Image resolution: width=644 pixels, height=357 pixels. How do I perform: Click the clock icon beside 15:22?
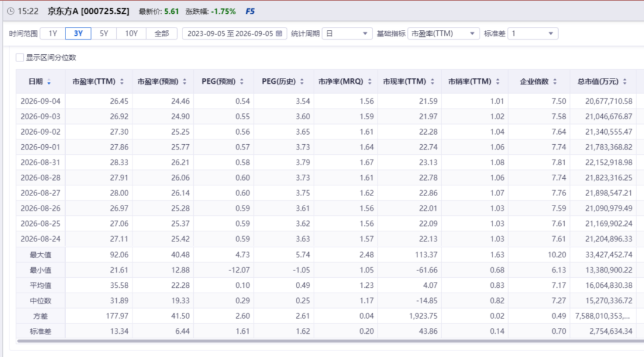(x=11, y=11)
